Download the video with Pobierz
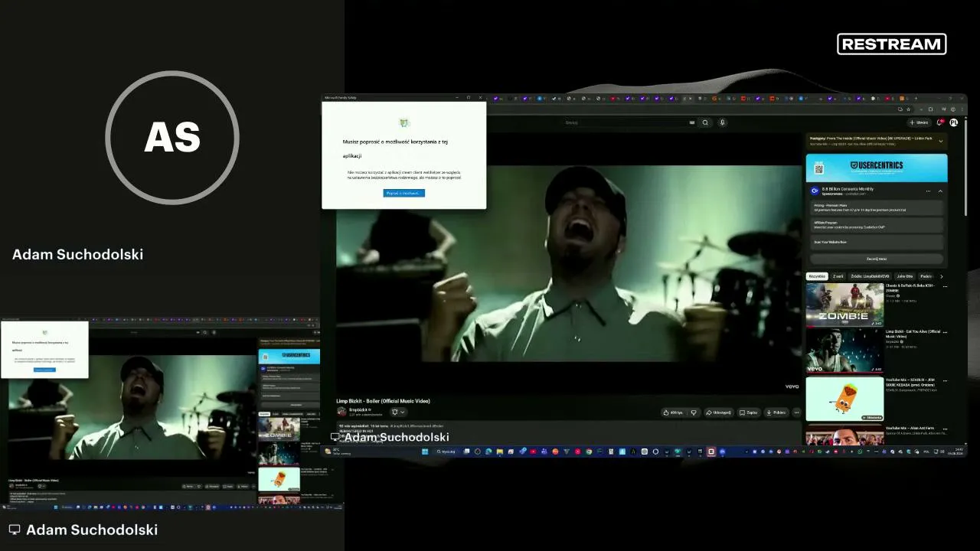The image size is (980, 551). (x=776, y=412)
